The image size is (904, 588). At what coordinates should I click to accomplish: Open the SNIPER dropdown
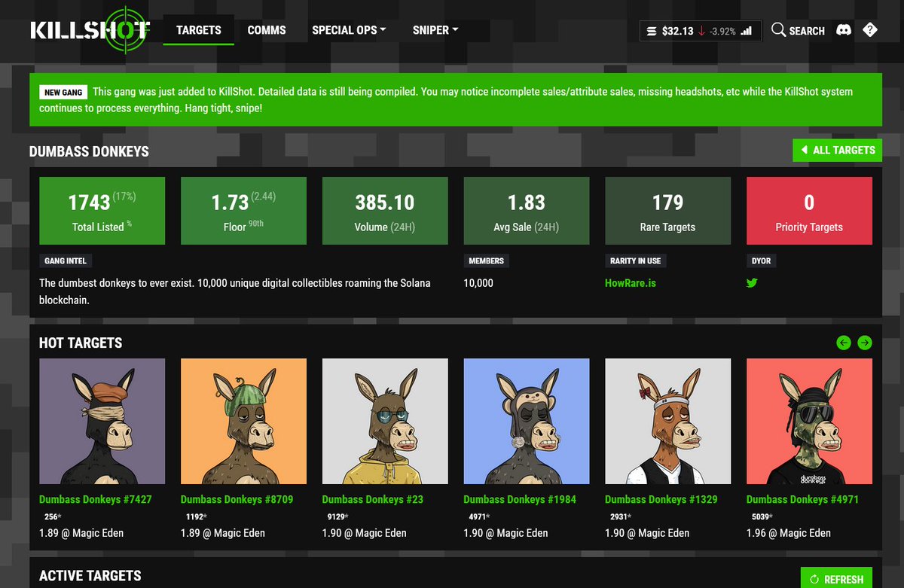pyautogui.click(x=435, y=30)
